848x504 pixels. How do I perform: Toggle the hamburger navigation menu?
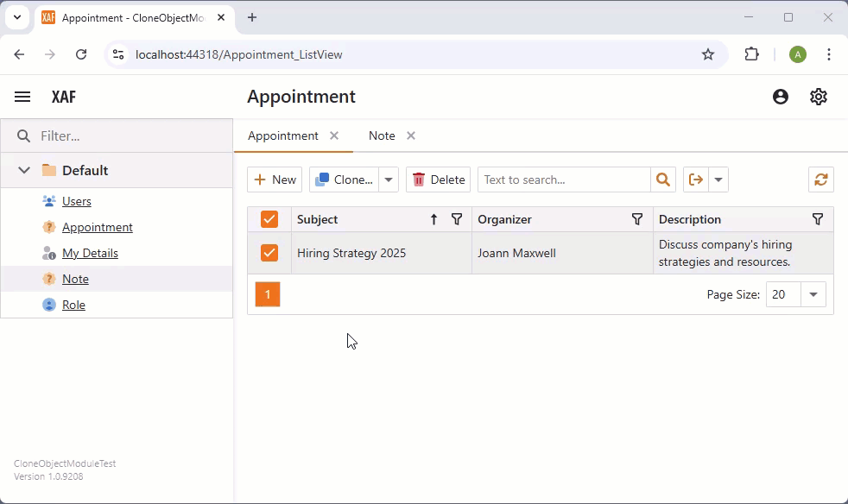pos(22,97)
